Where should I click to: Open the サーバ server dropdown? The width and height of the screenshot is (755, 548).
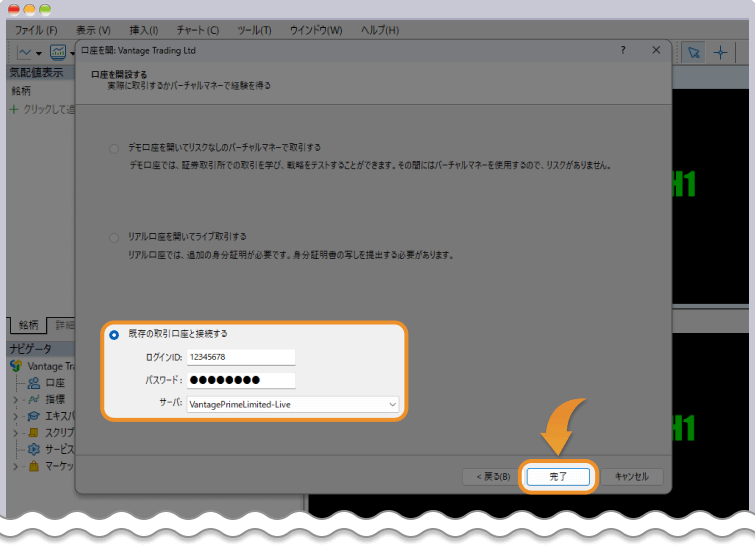[392, 404]
